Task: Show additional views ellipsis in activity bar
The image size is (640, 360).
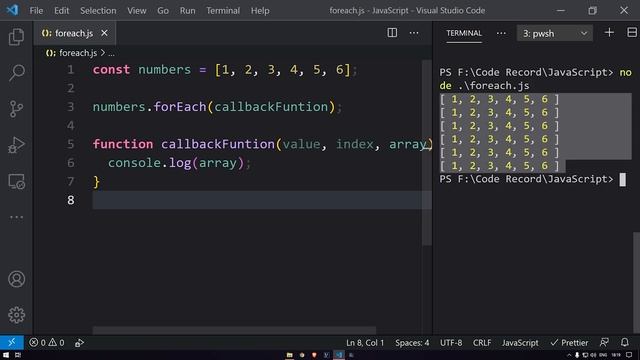Action: [x=16, y=217]
